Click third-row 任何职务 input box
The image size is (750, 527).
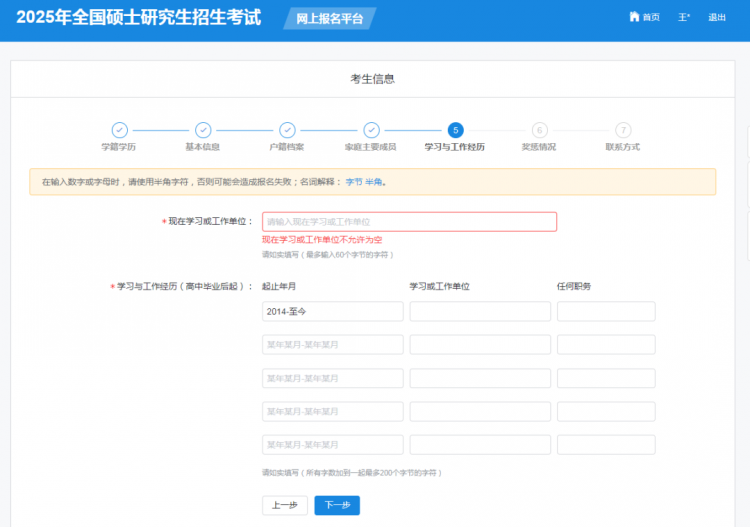coord(606,378)
